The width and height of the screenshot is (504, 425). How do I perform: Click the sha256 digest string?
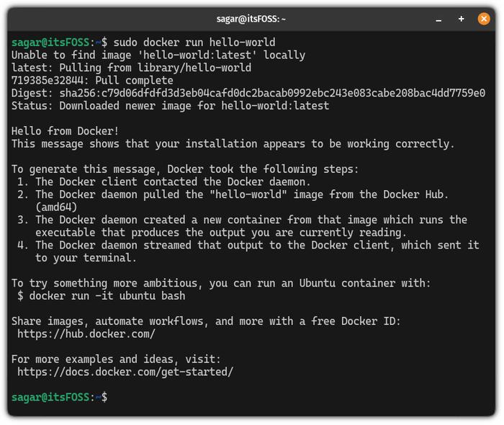point(272,93)
